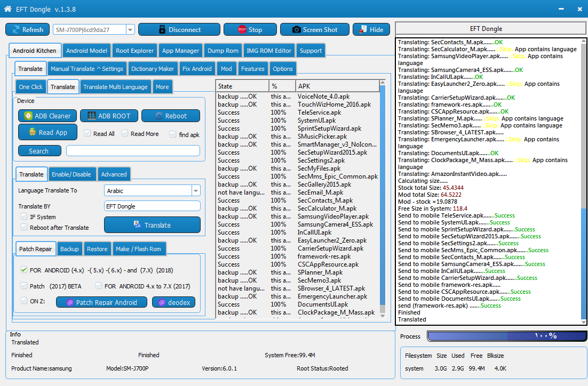Uncheck FOR ANDROID (4.x)-(7.X) (2018) checkbox
Screen dimensions: 588x386
tap(24, 270)
